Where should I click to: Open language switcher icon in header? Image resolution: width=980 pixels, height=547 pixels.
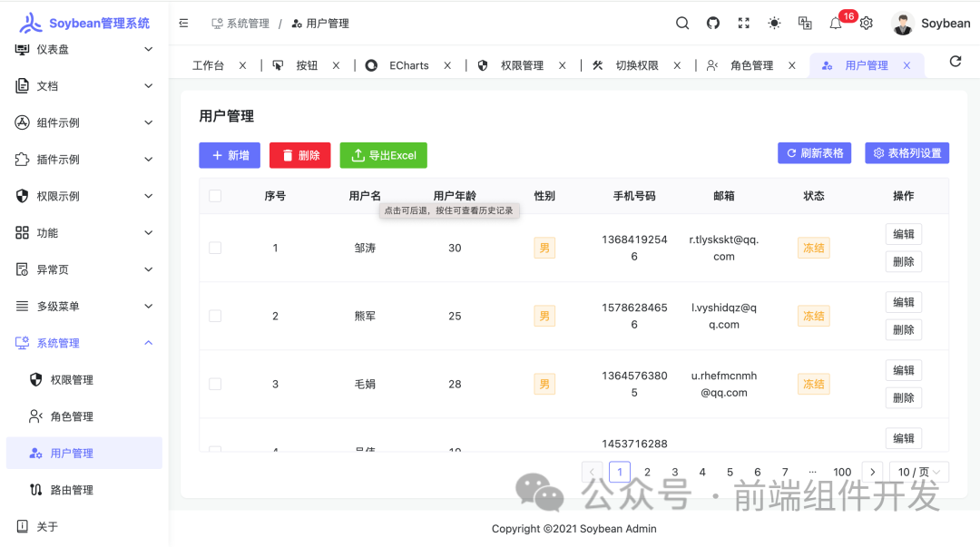pos(805,23)
